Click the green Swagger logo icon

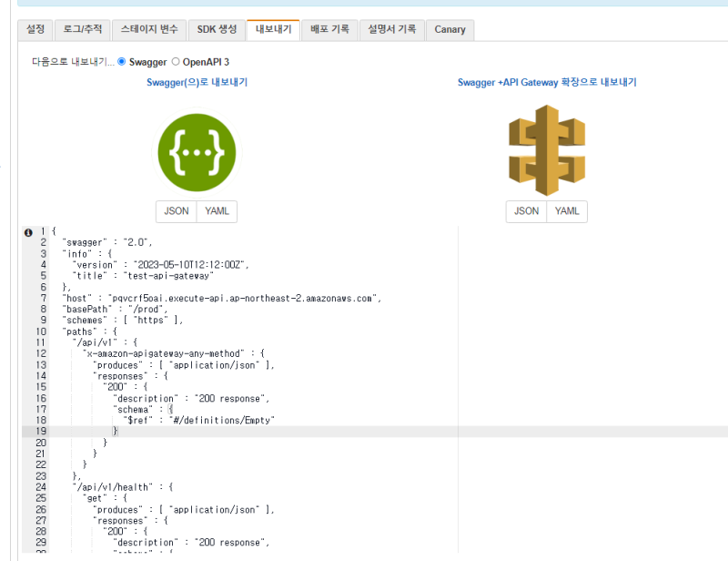coord(197,152)
